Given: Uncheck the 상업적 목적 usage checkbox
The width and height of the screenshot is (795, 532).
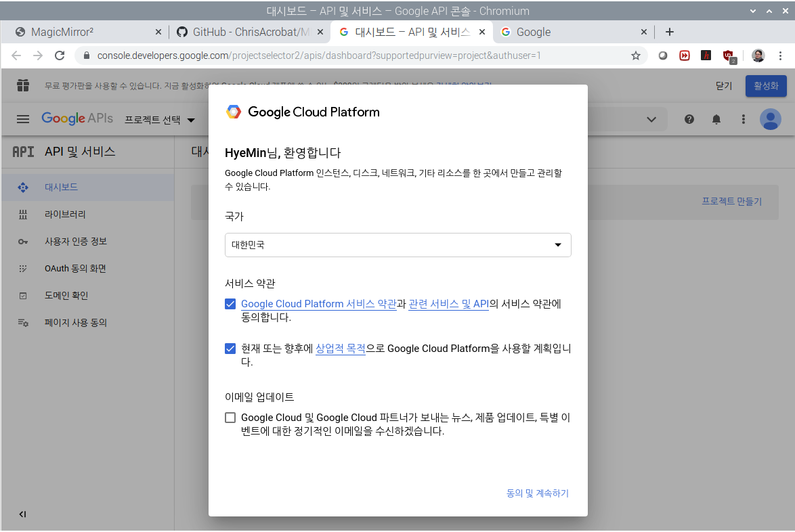Looking at the screenshot, I should coord(230,349).
